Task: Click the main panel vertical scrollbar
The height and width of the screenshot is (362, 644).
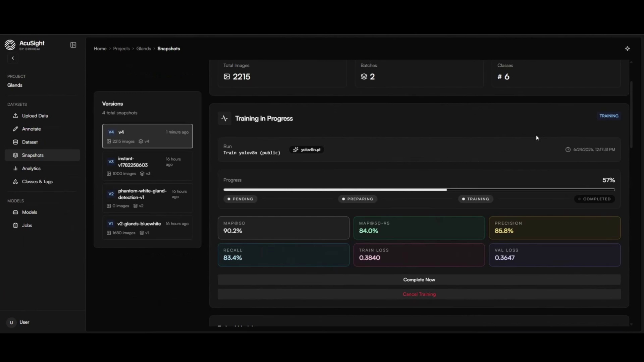Action: (x=632, y=115)
